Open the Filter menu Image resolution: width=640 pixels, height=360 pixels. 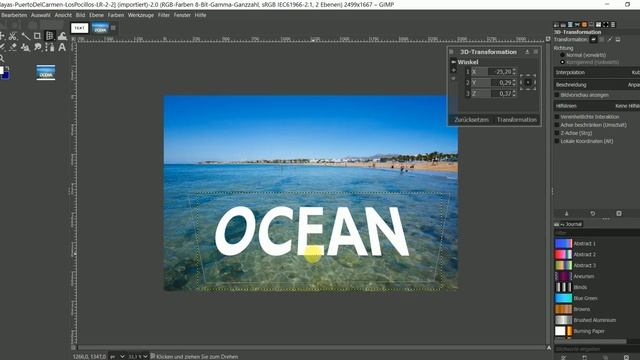pos(164,15)
